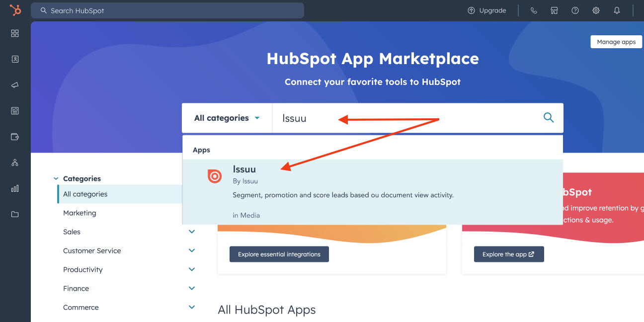
Task: Open the Settings gear icon
Action: [x=596, y=10]
